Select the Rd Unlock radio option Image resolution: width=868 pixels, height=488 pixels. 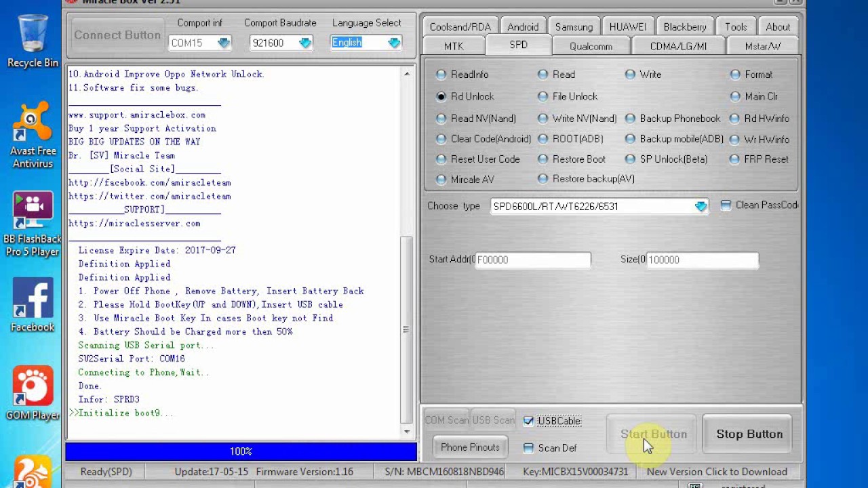pos(465,96)
